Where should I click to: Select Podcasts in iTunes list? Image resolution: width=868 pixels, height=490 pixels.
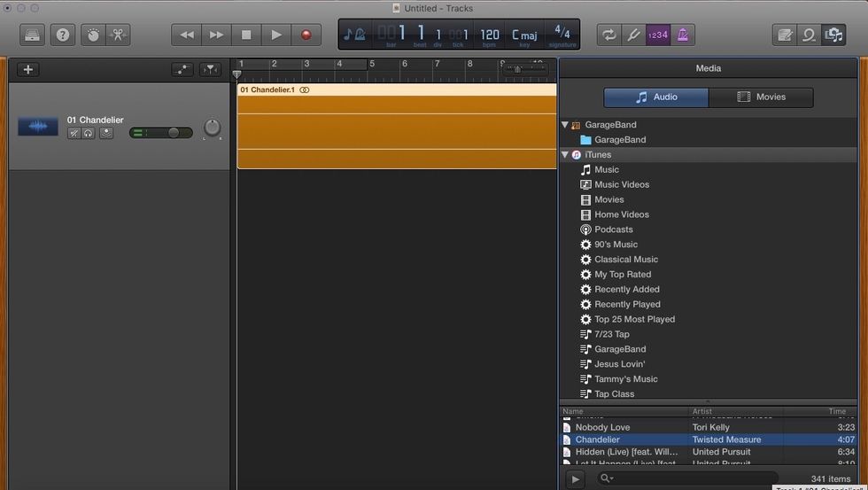pyautogui.click(x=606, y=229)
